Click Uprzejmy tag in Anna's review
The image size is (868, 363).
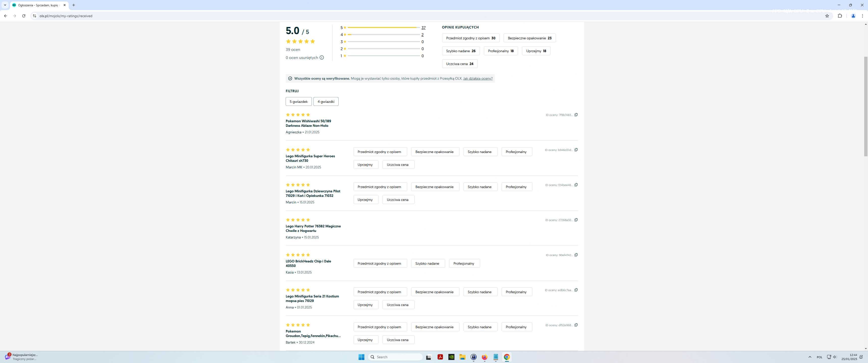(366, 305)
